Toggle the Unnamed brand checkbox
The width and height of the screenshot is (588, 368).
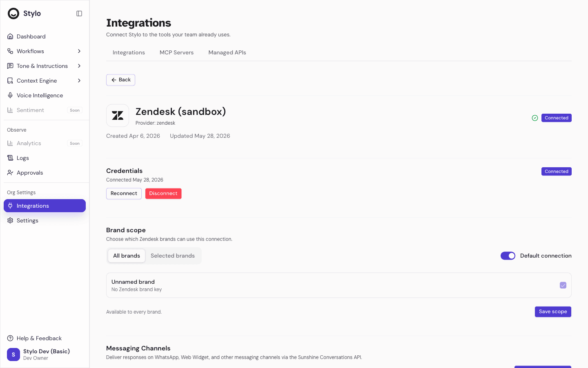(563, 285)
